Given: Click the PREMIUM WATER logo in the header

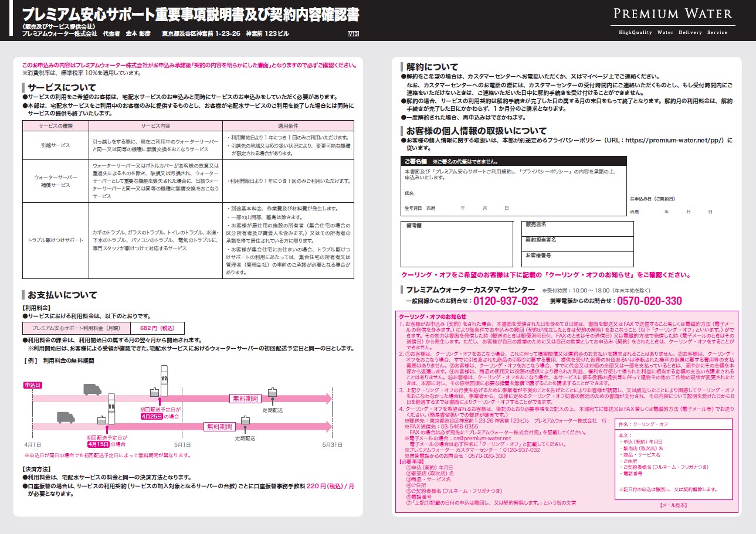Looking at the screenshot, I should point(673,14).
